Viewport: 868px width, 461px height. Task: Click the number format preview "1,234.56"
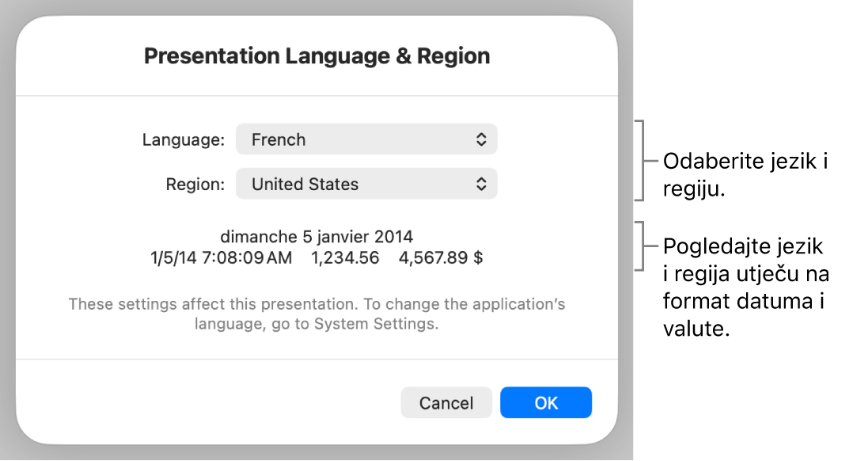pos(345,257)
